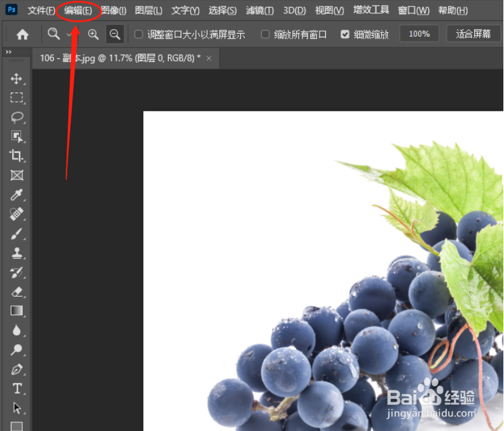Open the 窗口(W) menu

[x=413, y=11]
